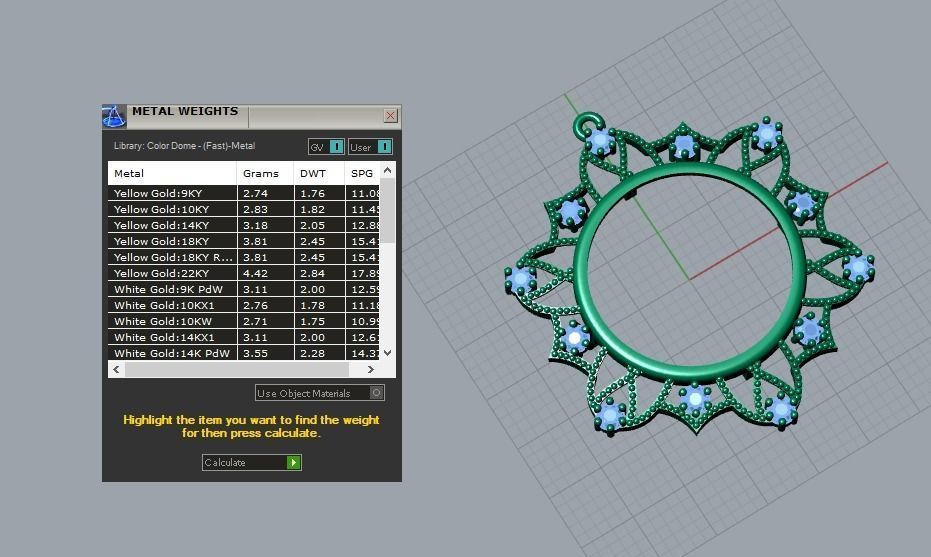Select the White Gold:10KX1 row
Viewport: 931px width, 557px height.
pos(243,305)
